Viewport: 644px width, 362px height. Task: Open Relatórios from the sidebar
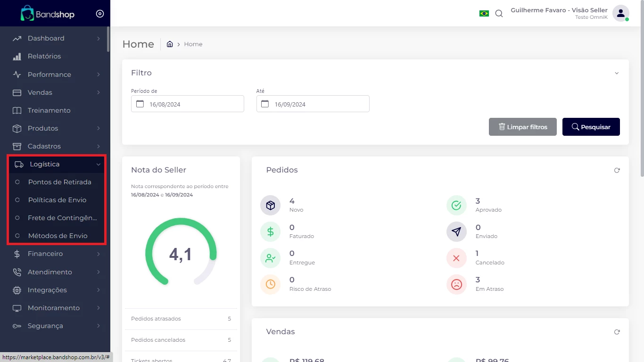tap(44, 56)
